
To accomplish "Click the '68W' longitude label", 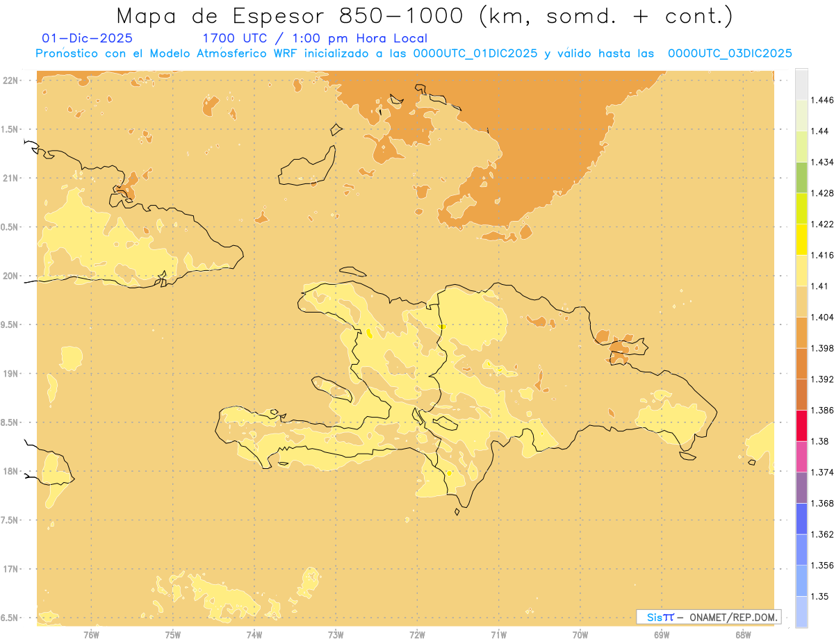I will (x=743, y=635).
